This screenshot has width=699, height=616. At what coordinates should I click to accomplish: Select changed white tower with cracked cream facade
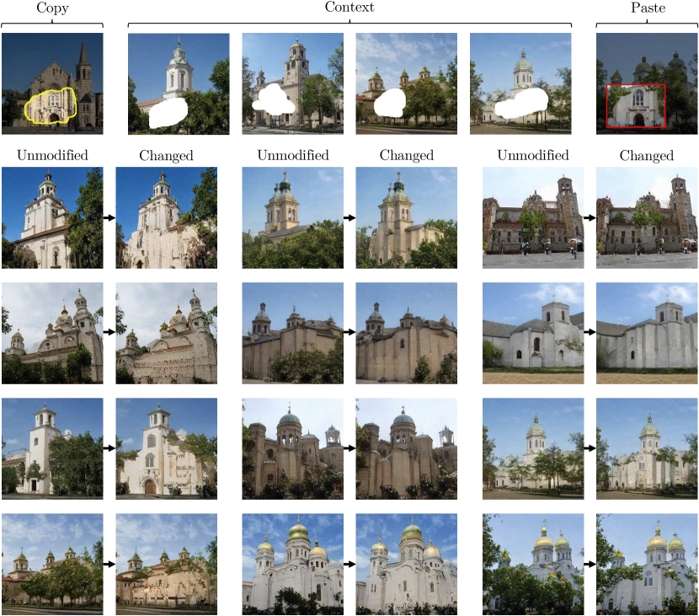click(167, 217)
